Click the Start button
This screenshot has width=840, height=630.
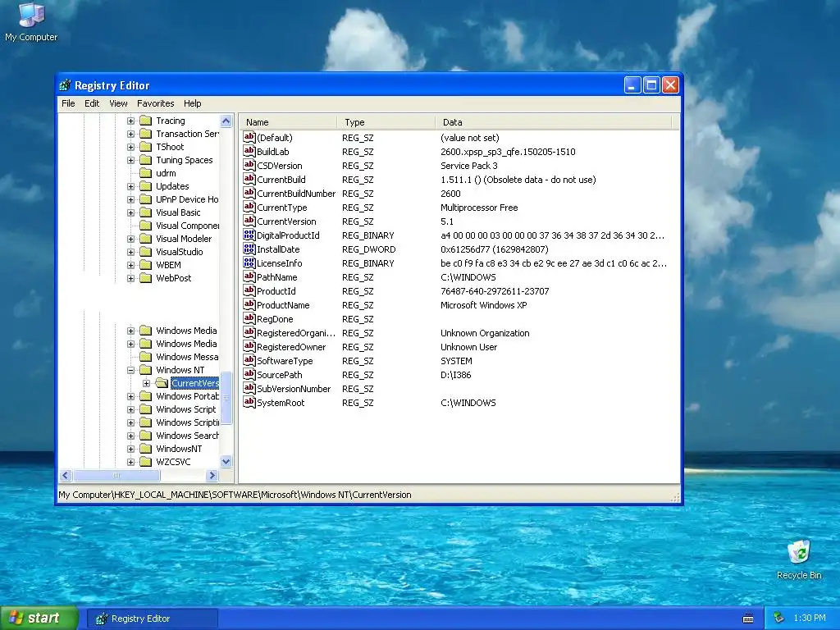[39, 619]
